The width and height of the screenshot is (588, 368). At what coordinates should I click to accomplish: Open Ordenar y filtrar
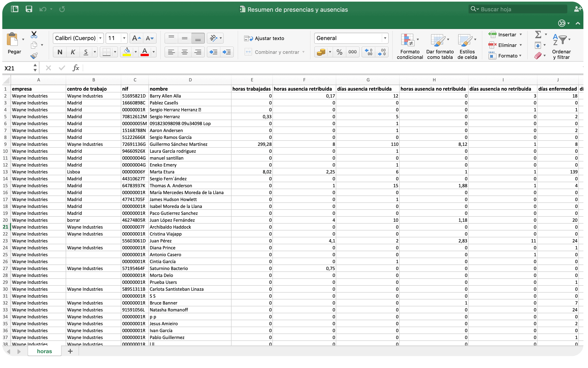tap(561, 46)
